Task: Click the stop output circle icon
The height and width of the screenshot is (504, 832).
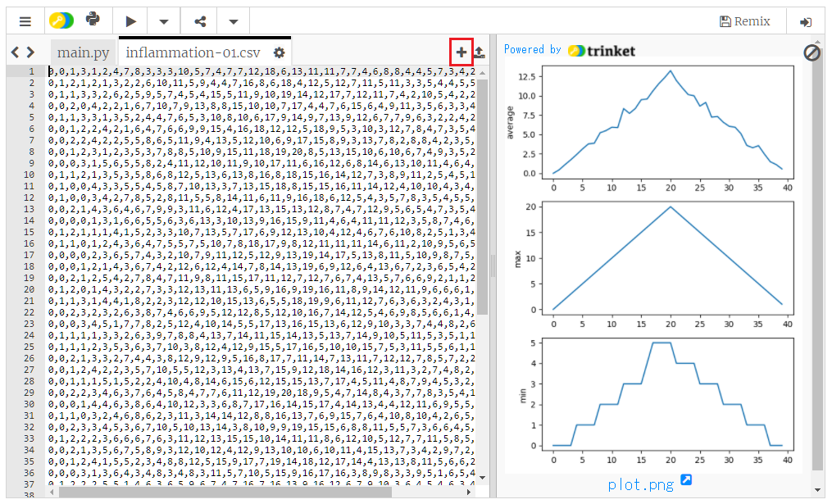Action: [x=812, y=52]
